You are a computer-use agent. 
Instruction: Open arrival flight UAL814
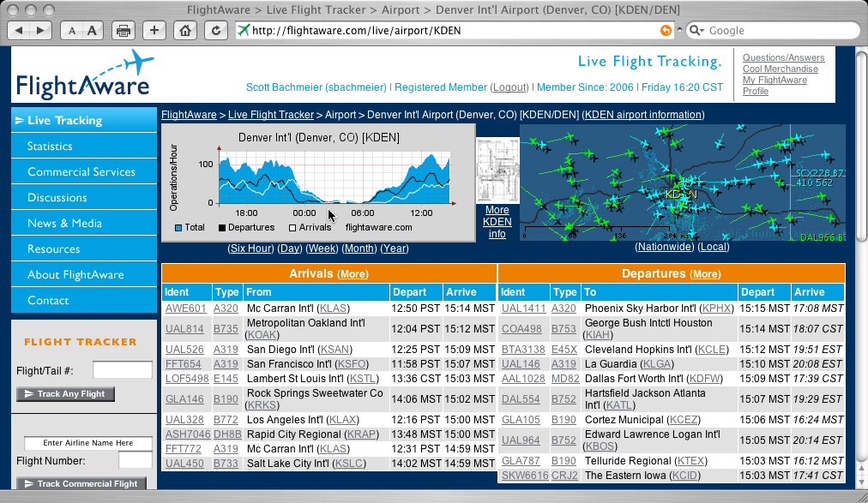click(184, 329)
